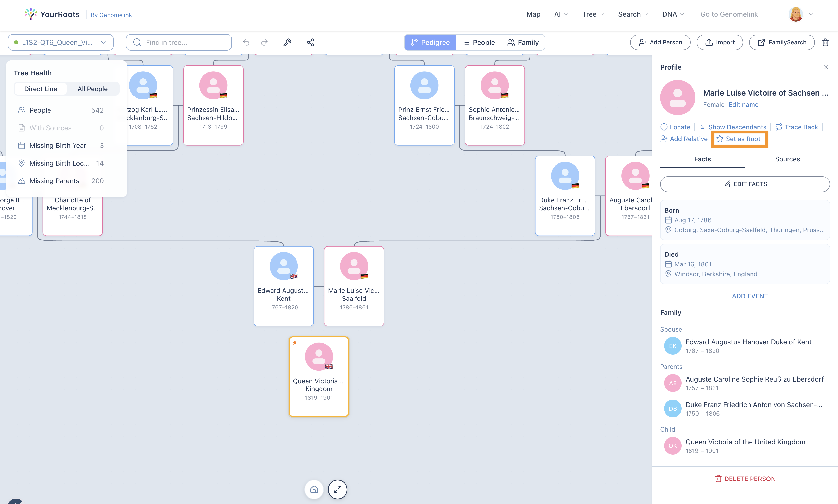Viewport: 838px width, 504px height.
Task: Open the Map page
Action: tap(533, 14)
